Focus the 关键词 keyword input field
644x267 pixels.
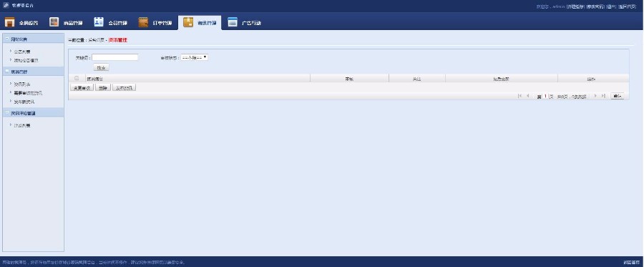pos(115,57)
